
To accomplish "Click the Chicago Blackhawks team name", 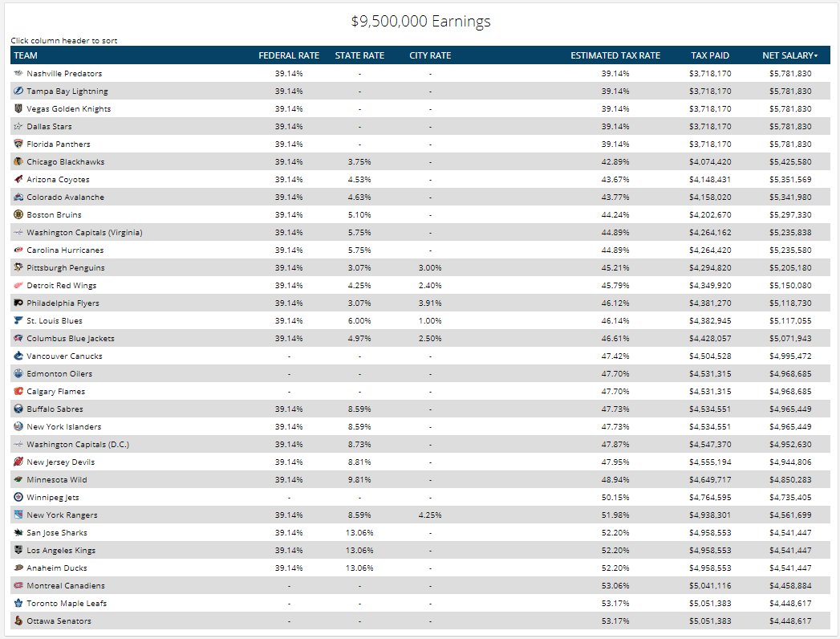I will point(65,161).
